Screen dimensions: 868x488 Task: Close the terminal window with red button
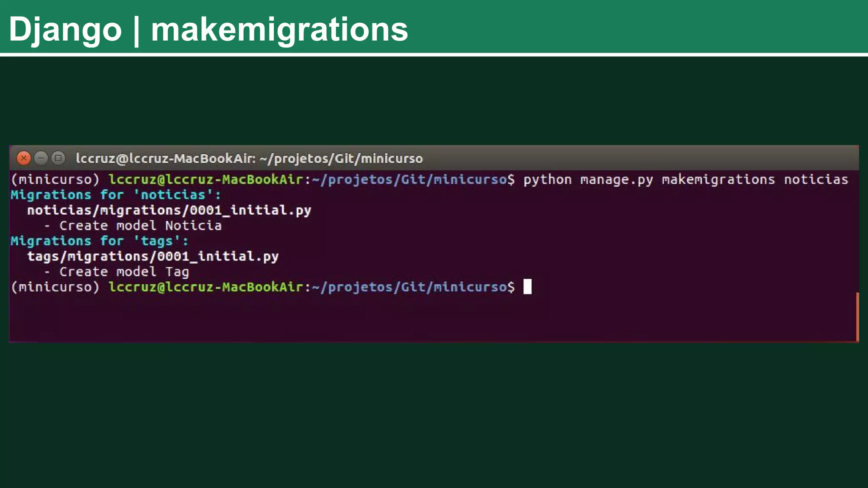[24, 158]
